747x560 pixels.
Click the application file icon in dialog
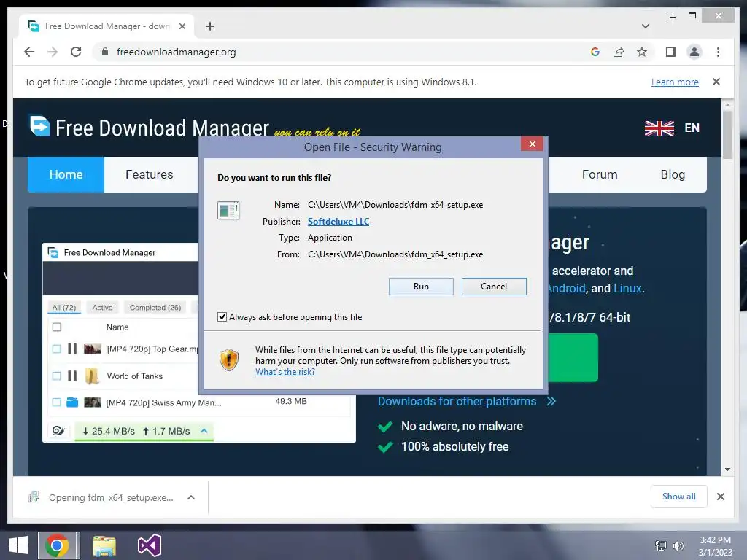(228, 210)
